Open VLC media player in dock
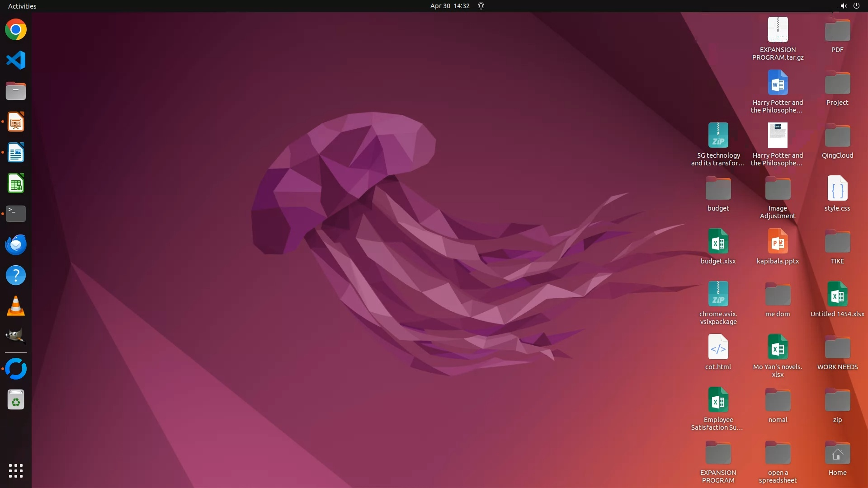Image resolution: width=868 pixels, height=488 pixels. [16, 306]
